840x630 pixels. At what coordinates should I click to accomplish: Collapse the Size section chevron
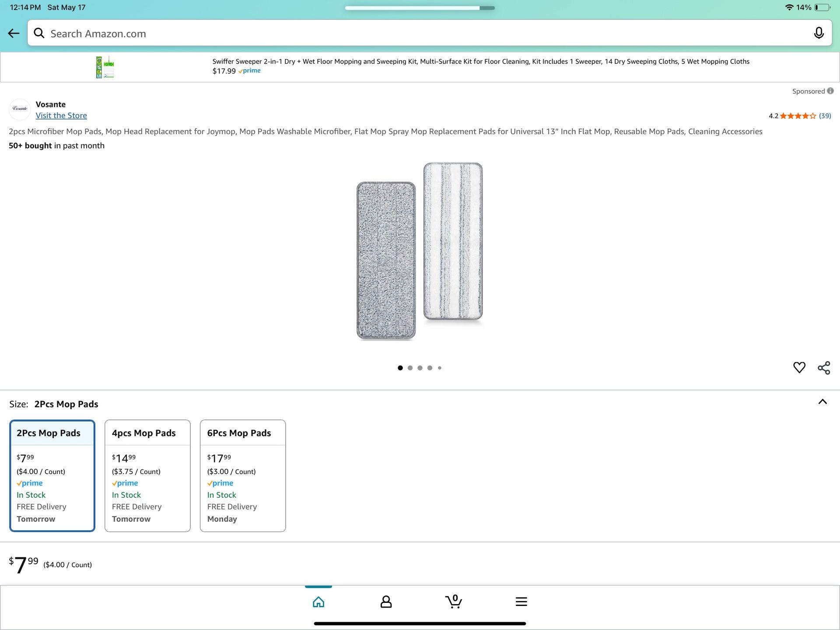click(822, 402)
